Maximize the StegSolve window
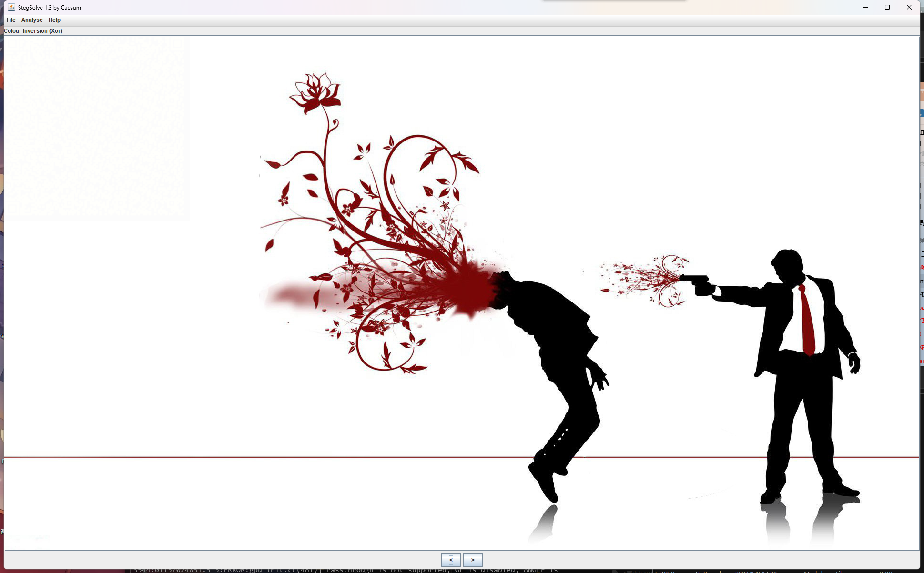 coord(887,7)
